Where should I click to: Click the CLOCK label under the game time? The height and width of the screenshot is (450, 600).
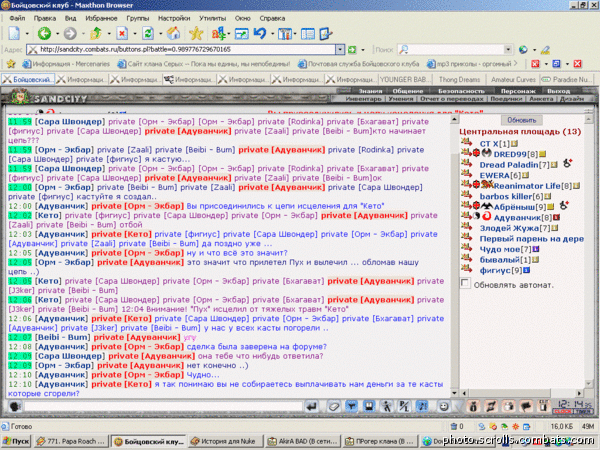(x=562, y=411)
